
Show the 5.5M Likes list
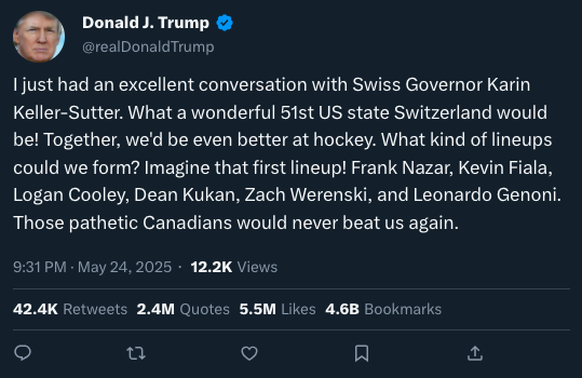click(x=277, y=309)
